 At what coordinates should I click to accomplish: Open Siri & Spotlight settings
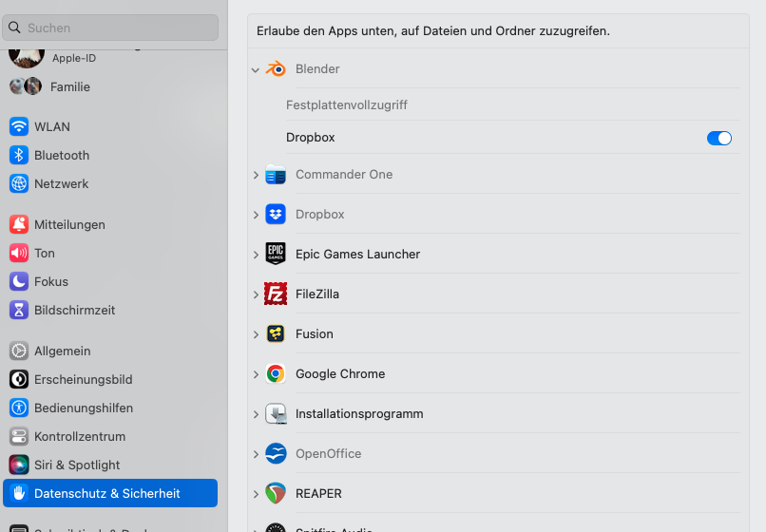(x=77, y=465)
